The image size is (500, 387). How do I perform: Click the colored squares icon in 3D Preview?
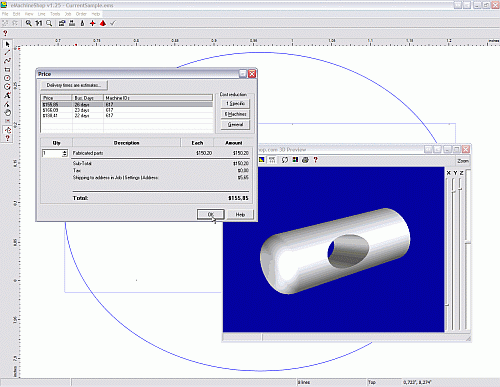point(295,160)
